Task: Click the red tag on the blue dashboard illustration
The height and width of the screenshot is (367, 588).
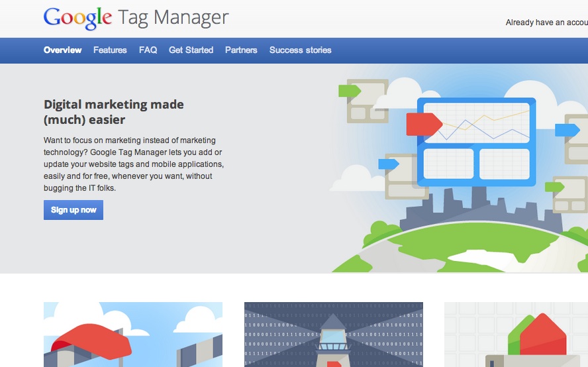Action: (x=424, y=124)
